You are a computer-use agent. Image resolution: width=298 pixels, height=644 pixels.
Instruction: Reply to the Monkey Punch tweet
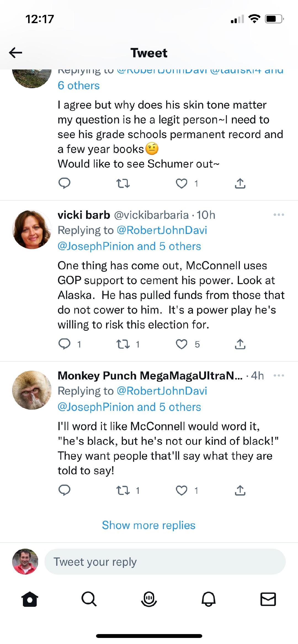pos(65,491)
